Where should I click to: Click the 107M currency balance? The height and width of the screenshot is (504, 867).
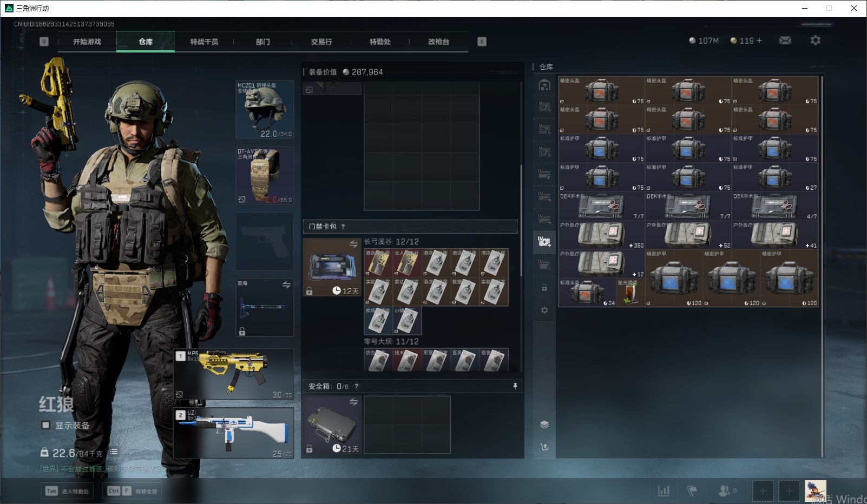pos(704,41)
